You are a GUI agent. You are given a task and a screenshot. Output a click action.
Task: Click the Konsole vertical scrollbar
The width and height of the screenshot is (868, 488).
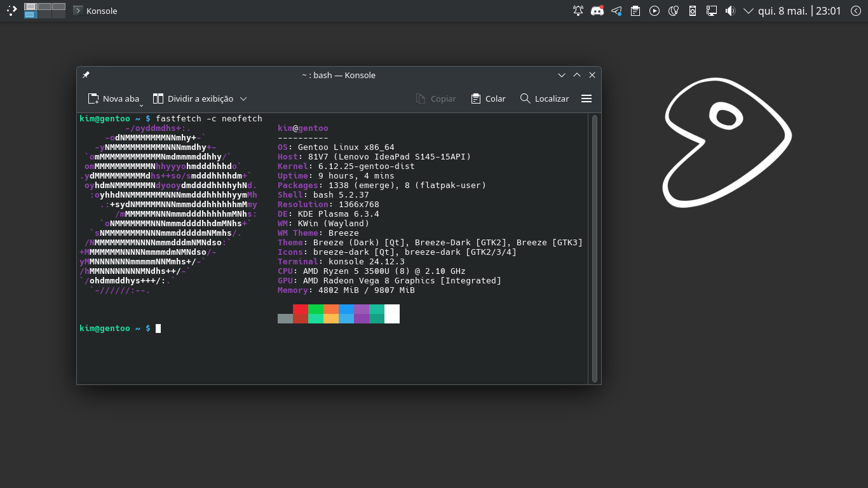pyautogui.click(x=595, y=248)
